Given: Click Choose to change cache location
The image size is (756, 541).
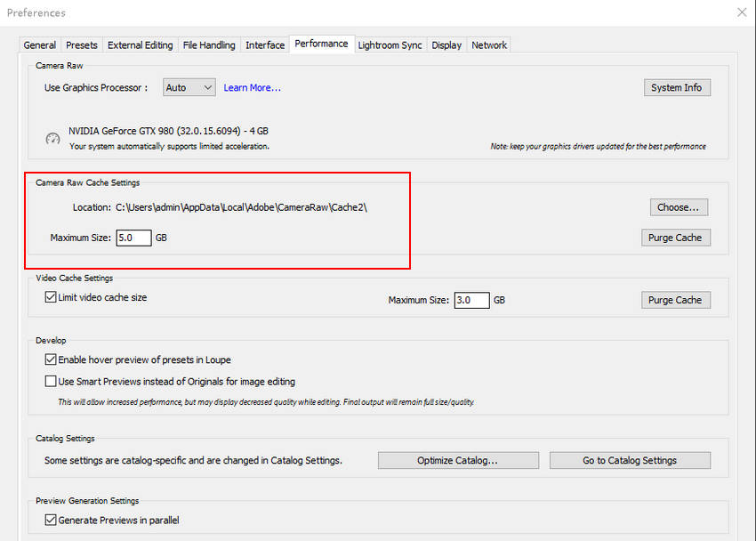Looking at the screenshot, I should (x=679, y=207).
